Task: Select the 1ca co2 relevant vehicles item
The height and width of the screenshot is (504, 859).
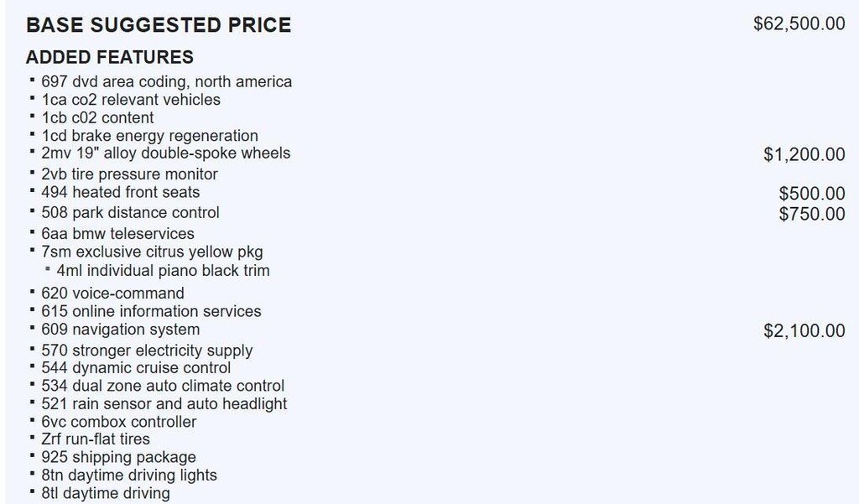Action: click(x=131, y=100)
